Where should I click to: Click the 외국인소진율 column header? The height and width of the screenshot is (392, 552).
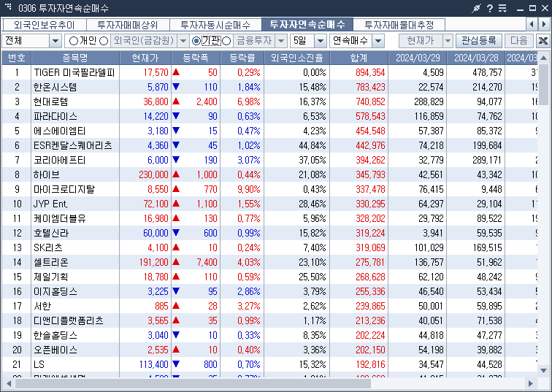click(x=296, y=58)
